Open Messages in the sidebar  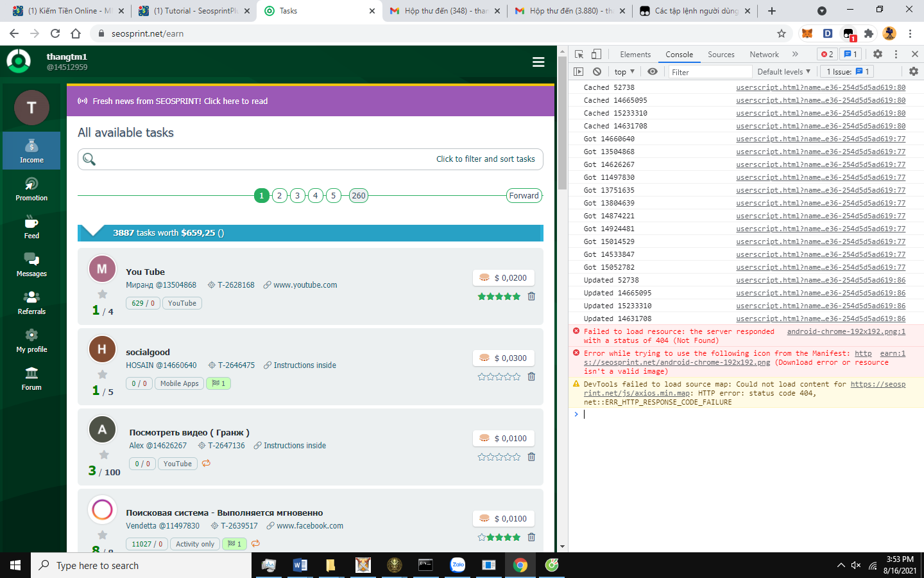31,265
